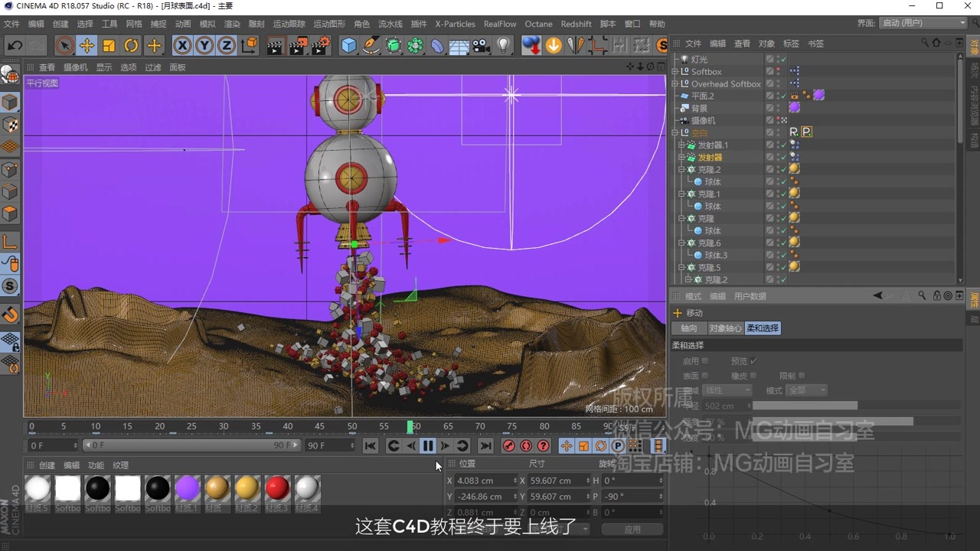Collapse the 空白 null object
980x551 pixels.
(x=675, y=133)
